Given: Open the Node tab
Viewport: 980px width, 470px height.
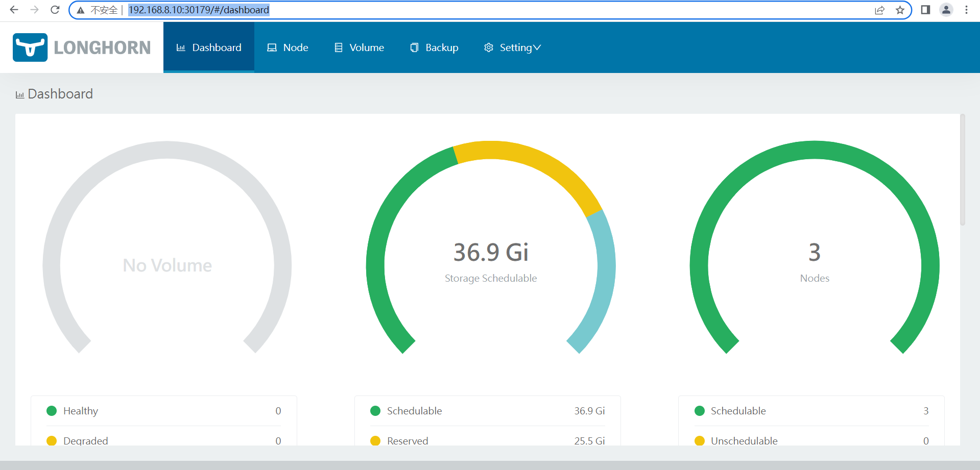Looking at the screenshot, I should (x=288, y=47).
